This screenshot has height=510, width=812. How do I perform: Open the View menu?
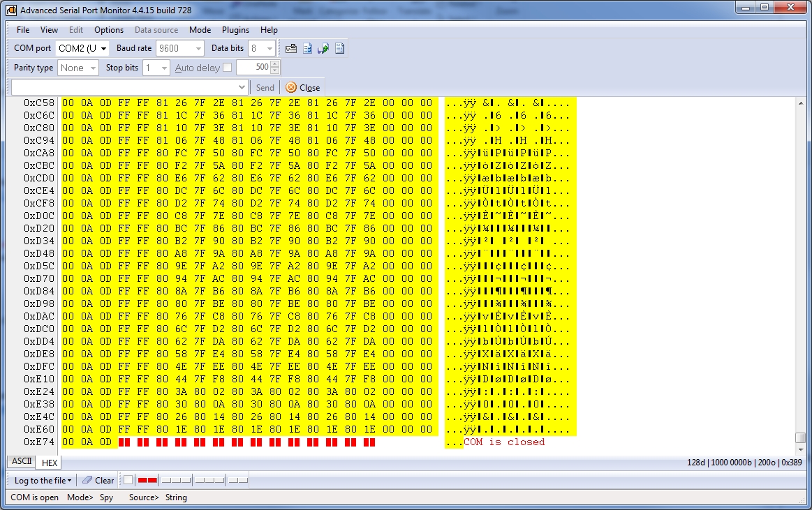[x=49, y=30]
